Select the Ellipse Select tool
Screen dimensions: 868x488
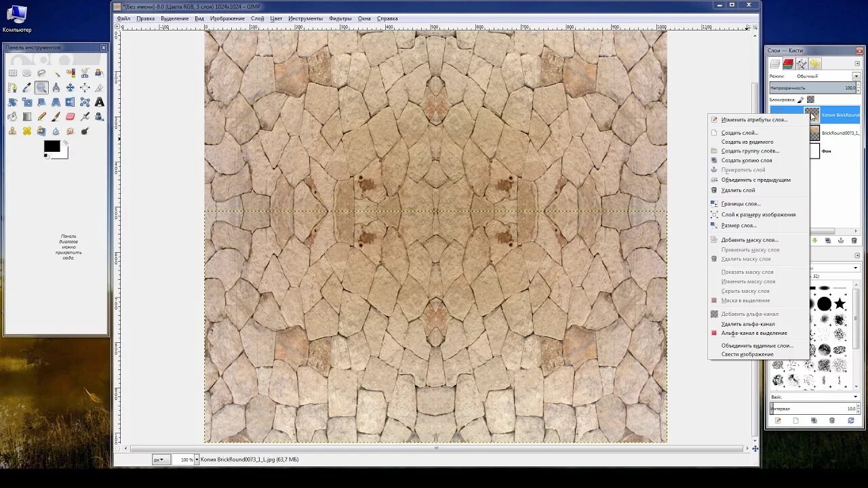27,73
